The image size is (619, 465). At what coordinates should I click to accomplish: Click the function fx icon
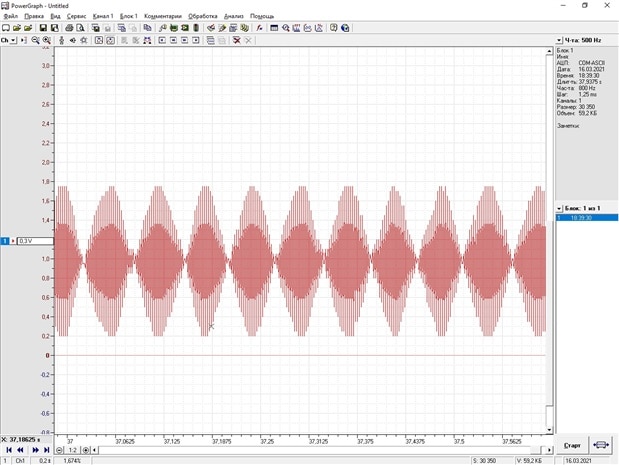click(x=260, y=28)
